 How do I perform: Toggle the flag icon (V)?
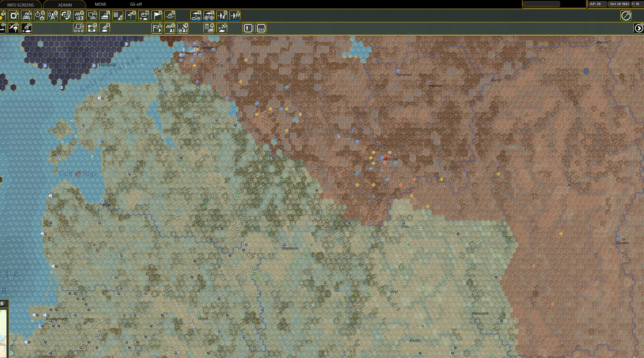coord(157,16)
